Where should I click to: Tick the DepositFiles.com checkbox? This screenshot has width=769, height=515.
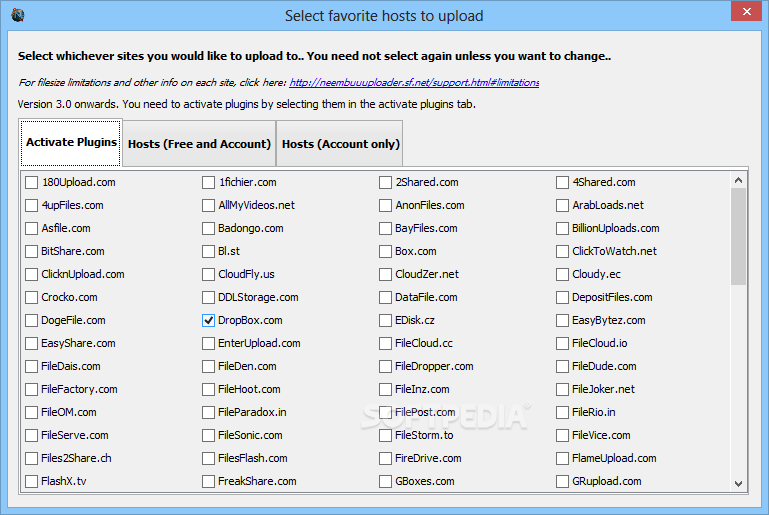[562, 298]
